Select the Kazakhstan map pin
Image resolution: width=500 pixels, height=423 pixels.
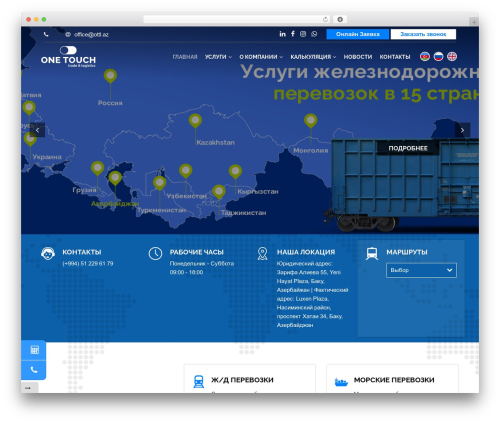coord(195,121)
